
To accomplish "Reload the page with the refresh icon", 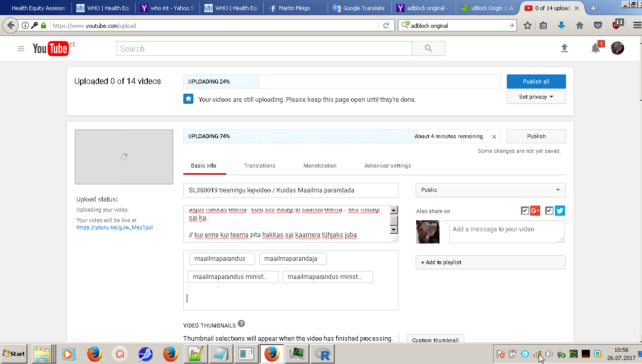I will pyautogui.click(x=386, y=25).
